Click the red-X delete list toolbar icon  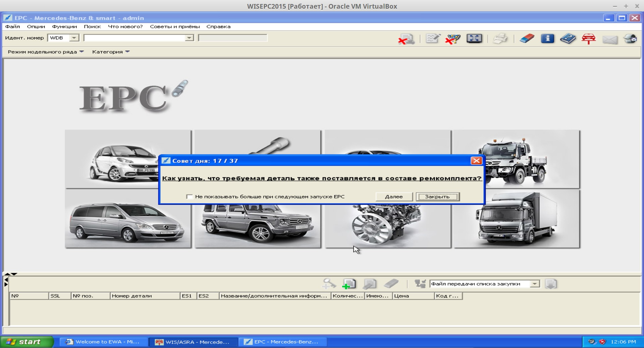coord(406,39)
